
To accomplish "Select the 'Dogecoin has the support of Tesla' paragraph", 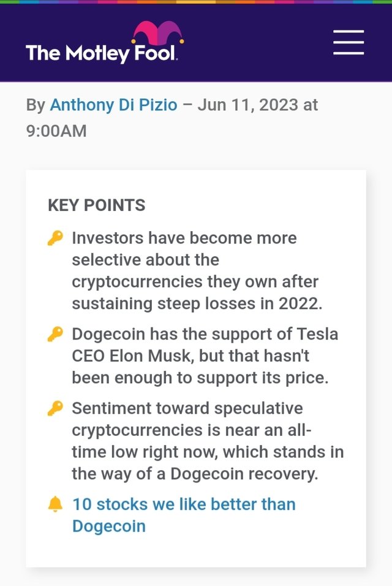I will pos(205,356).
